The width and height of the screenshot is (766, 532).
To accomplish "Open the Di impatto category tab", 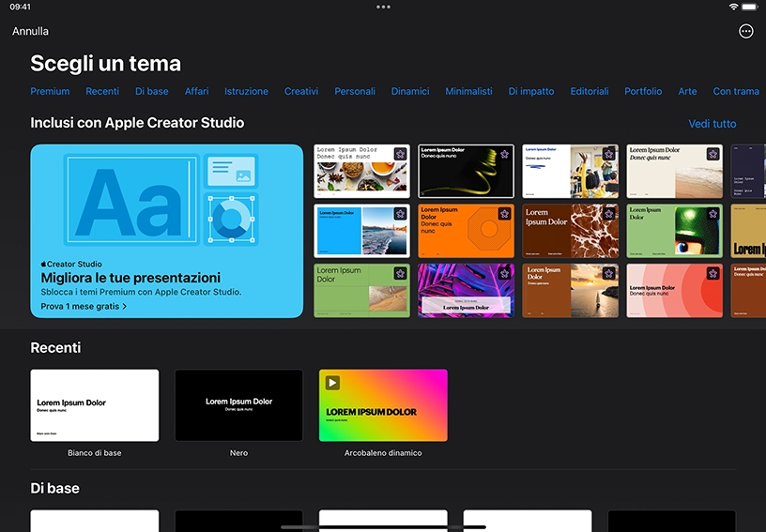I will (531, 91).
